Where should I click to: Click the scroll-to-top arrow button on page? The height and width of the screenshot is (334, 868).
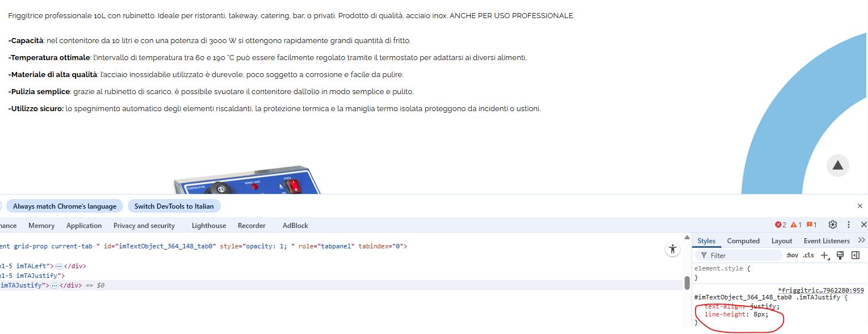838,166
